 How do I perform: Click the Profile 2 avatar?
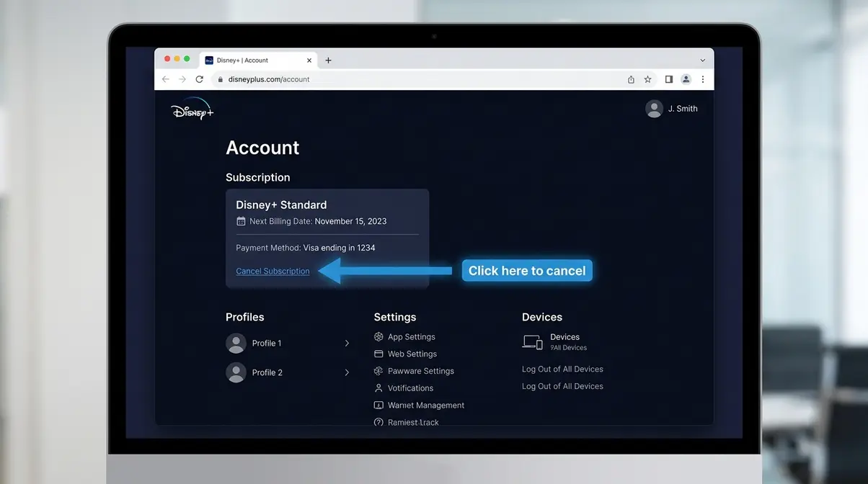point(236,372)
